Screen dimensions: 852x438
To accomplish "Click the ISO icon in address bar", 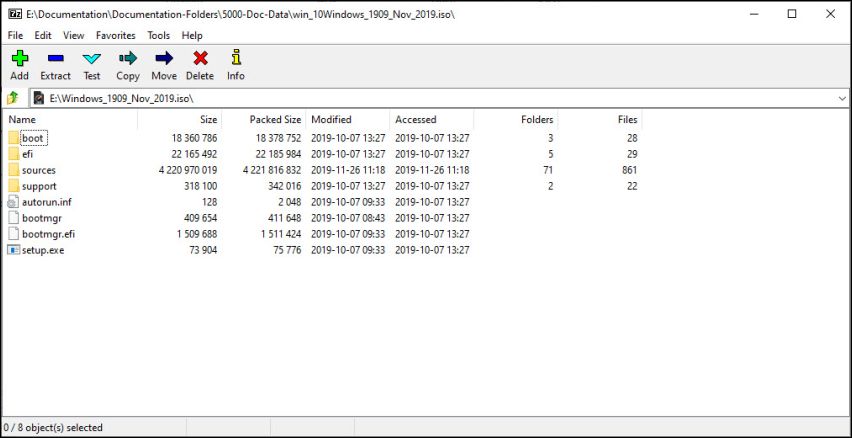I will 39,98.
